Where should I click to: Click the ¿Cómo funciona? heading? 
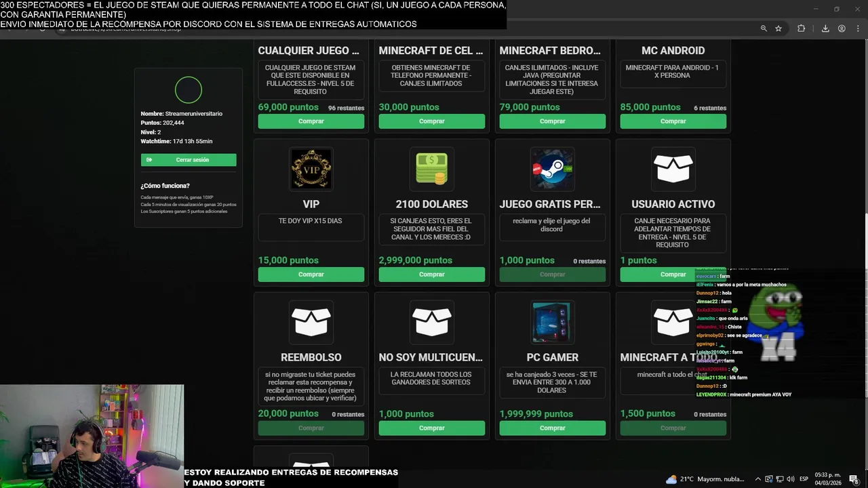click(165, 186)
